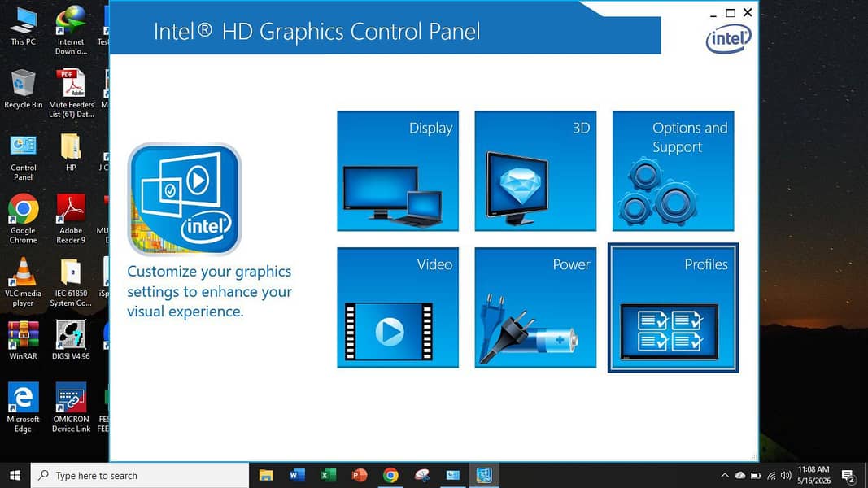Screen dimensions: 868x488
Task: Switch to Chrome in the taskbar
Action: 390,475
